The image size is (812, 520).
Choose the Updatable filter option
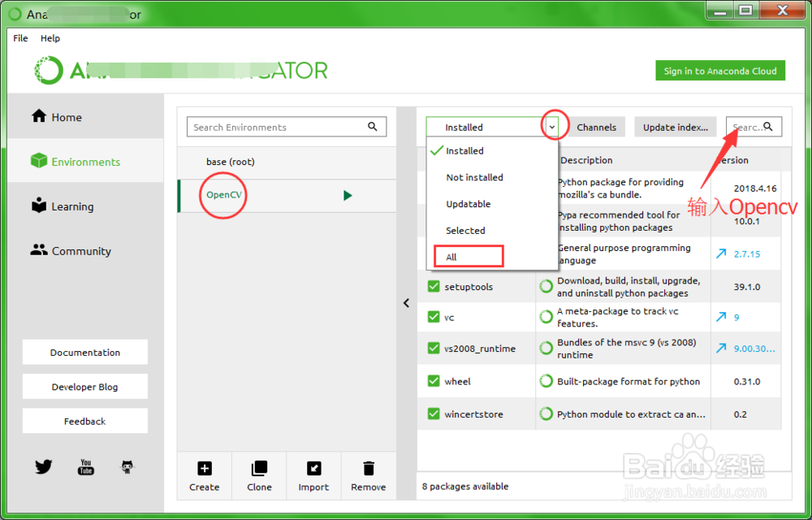click(x=492, y=204)
